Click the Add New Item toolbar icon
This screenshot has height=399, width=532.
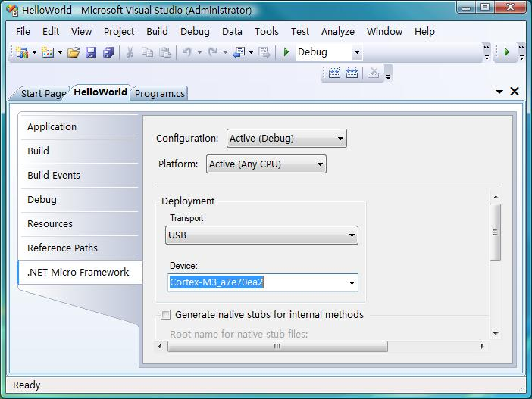(x=48, y=52)
